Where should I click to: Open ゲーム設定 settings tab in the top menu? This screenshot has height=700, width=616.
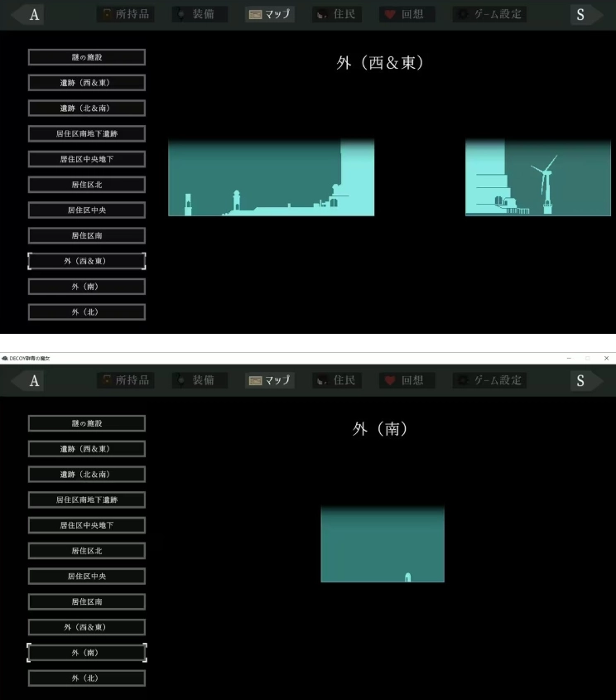489,14
